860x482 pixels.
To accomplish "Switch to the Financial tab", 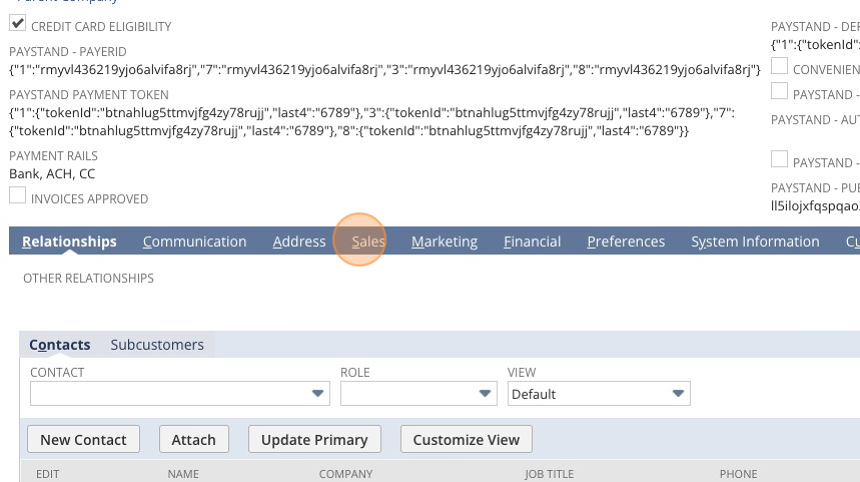I will 532,241.
